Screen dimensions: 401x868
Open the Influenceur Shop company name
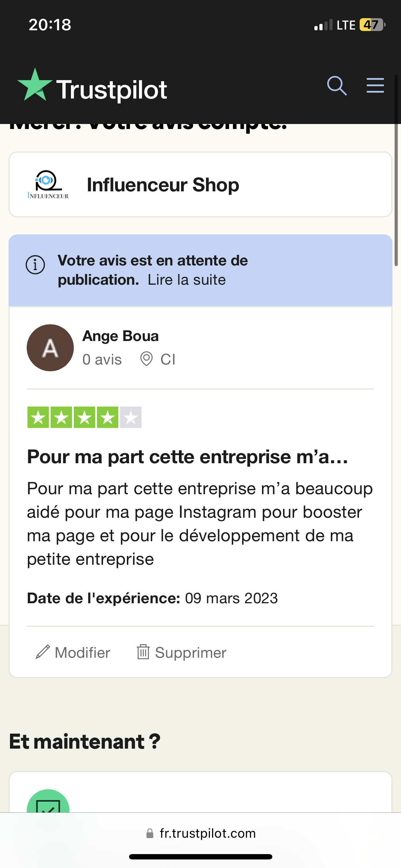click(163, 185)
